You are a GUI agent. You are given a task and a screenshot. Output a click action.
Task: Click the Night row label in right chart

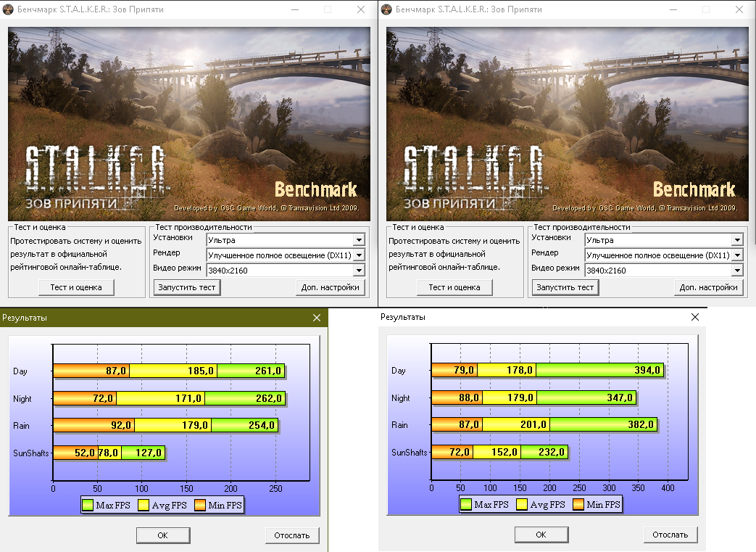tap(401, 398)
